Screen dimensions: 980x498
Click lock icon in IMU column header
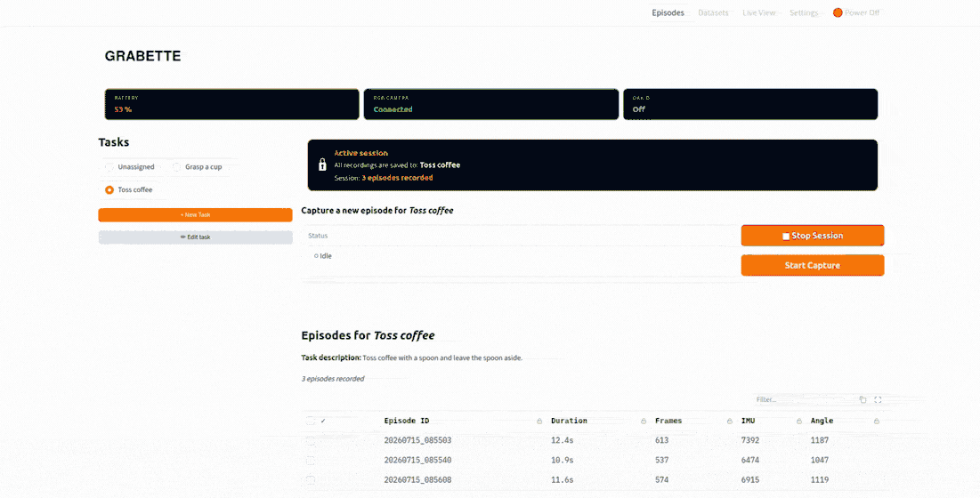[798, 422]
